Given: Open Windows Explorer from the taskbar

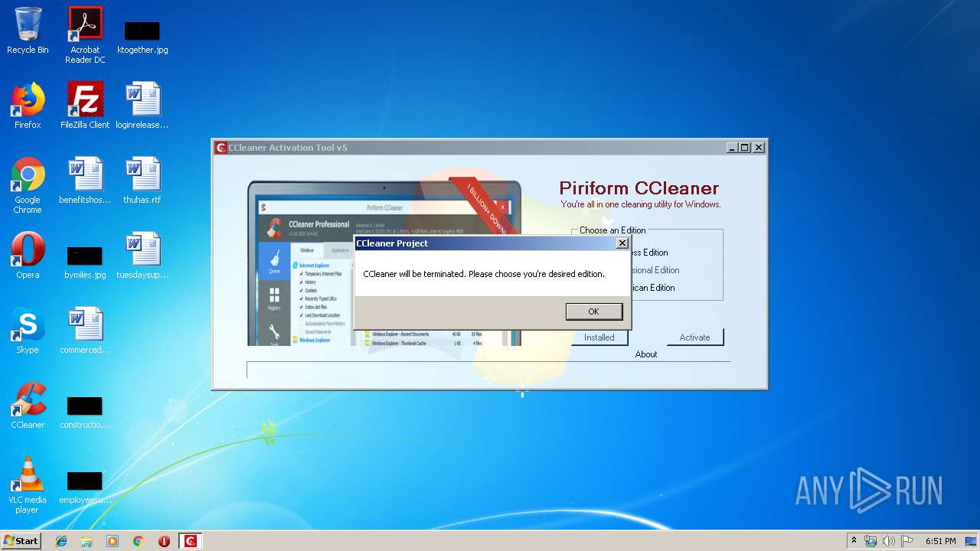Looking at the screenshot, I should coord(87,541).
